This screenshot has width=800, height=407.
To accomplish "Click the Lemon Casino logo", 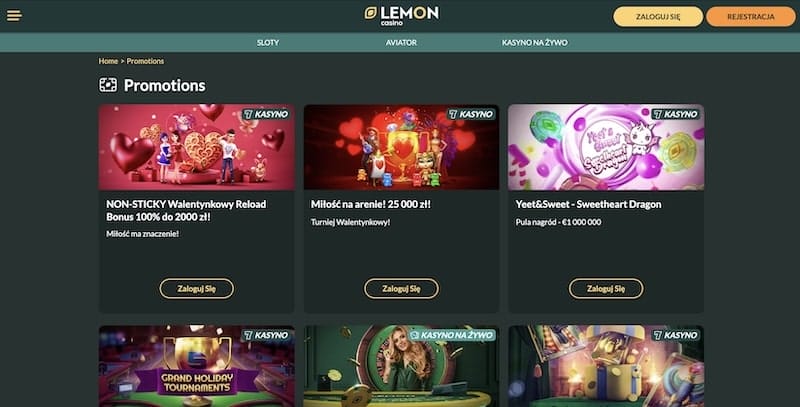I will 402,16.
